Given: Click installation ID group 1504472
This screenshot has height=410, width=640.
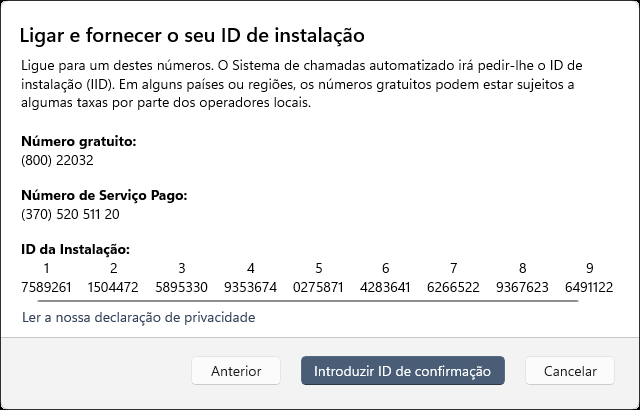Looking at the screenshot, I should click(113, 286).
